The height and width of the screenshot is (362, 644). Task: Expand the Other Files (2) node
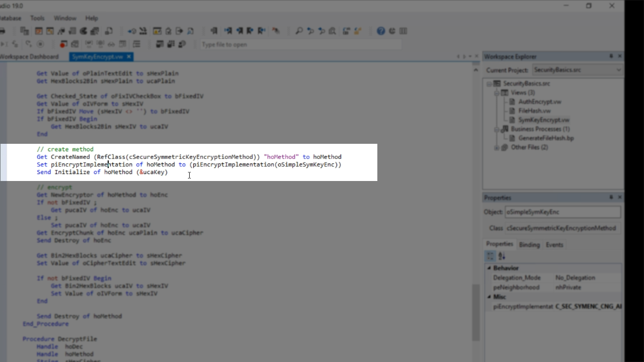[497, 147]
